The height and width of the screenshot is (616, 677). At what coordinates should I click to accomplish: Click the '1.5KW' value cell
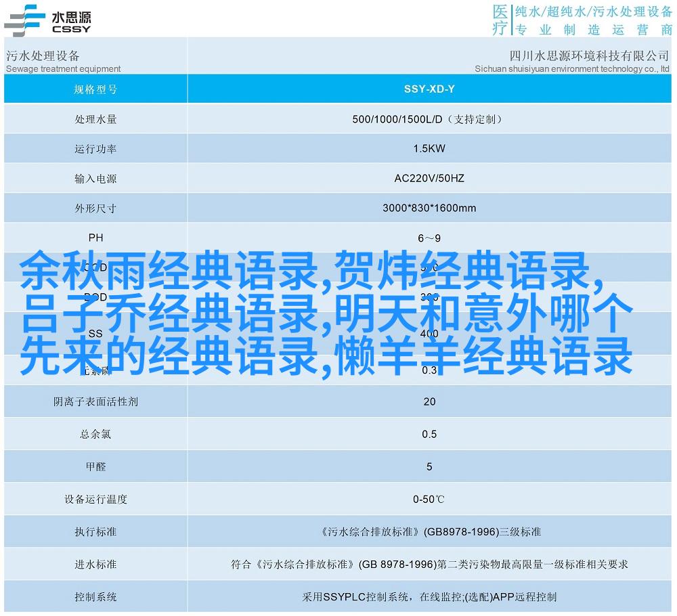pyautogui.click(x=429, y=148)
